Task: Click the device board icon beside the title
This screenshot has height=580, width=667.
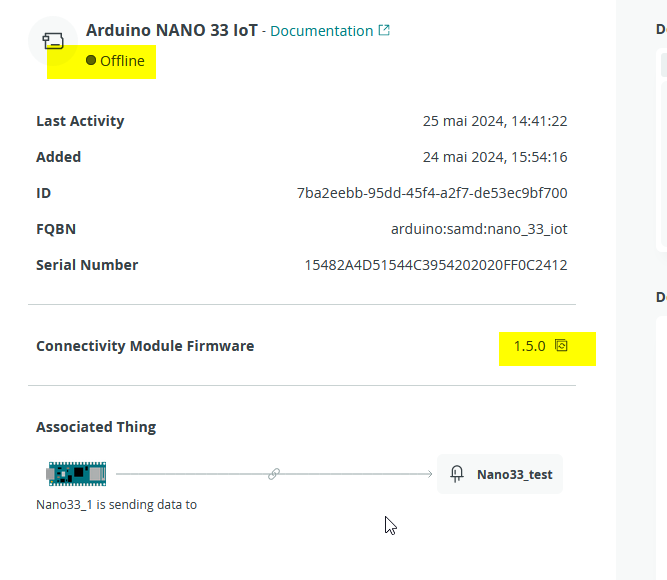Action: pos(53,40)
